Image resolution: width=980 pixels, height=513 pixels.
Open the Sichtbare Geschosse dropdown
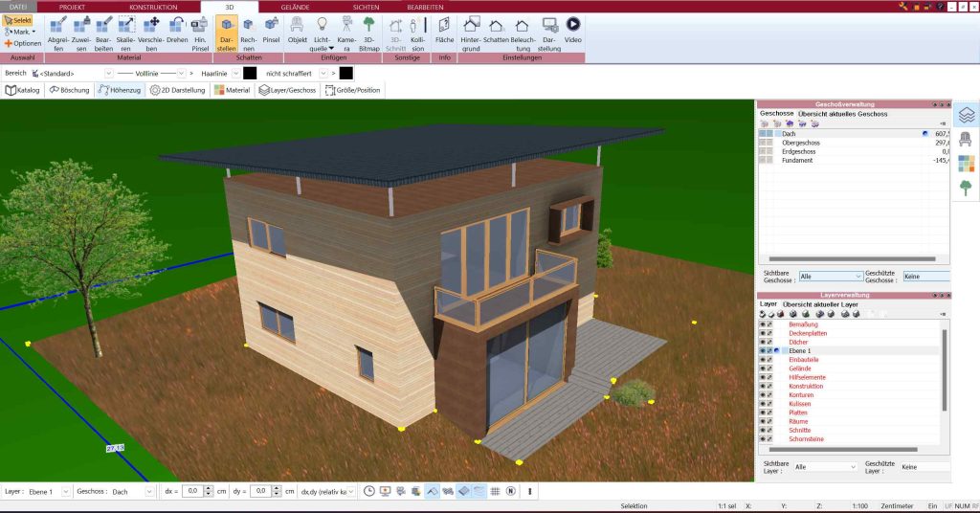pos(831,277)
